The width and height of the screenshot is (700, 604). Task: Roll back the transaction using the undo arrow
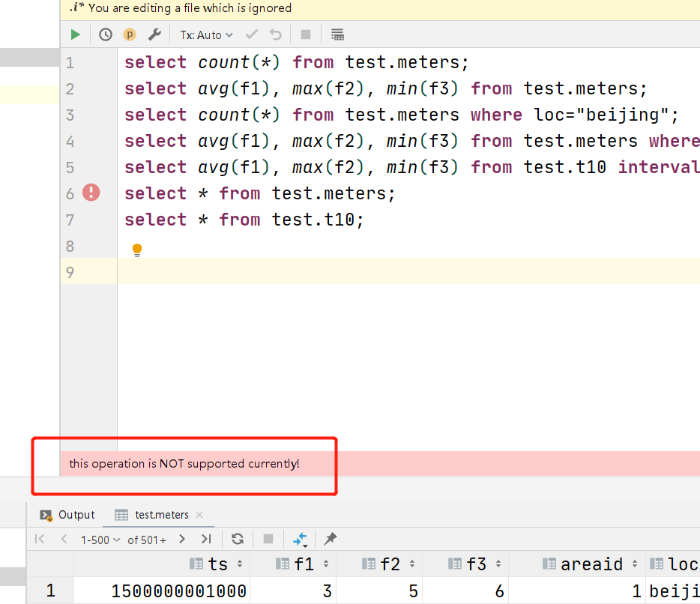tap(275, 34)
